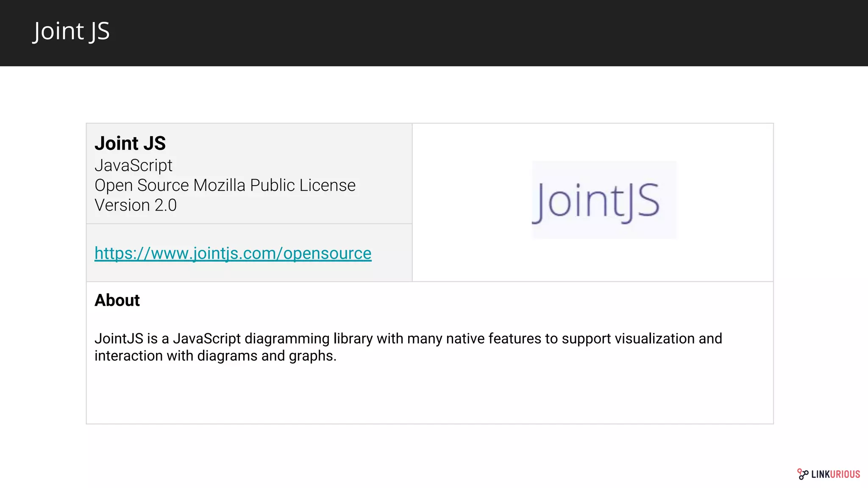868x488 pixels.
Task: Click the "Open Source Mozilla Public License" line
Action: point(225,186)
